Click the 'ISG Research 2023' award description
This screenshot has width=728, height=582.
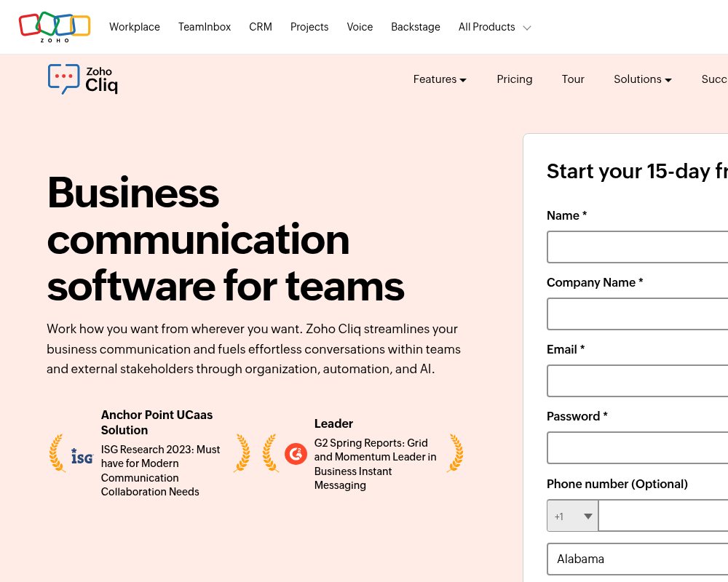[x=161, y=471]
